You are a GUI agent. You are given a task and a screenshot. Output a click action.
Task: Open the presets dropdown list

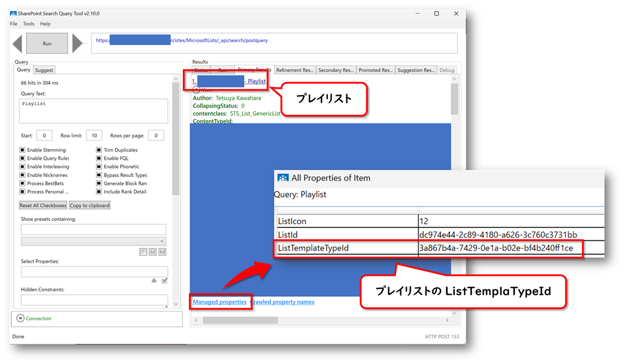pyautogui.click(x=94, y=241)
